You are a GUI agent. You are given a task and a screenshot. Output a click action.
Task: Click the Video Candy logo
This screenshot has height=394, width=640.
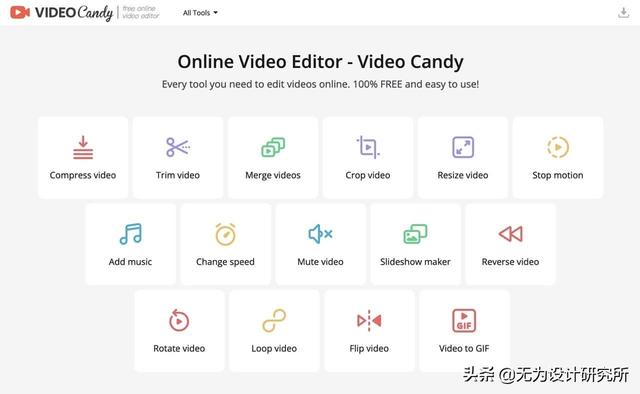(x=61, y=13)
